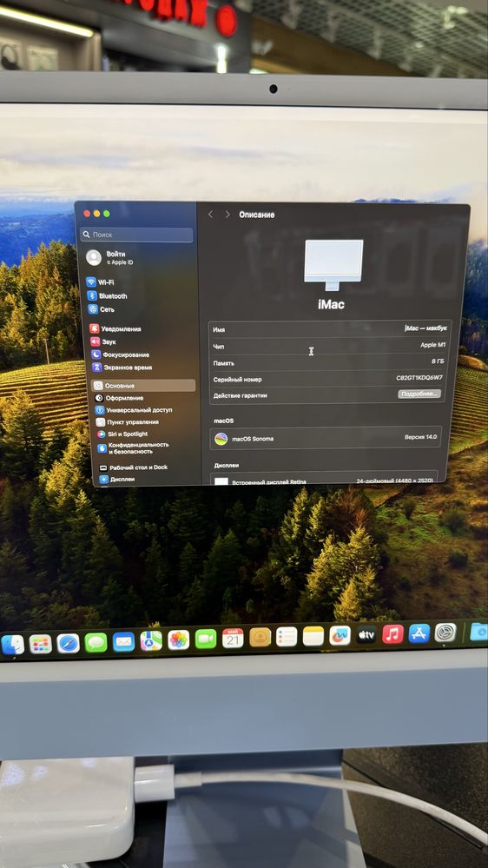Open Дисплеи settings in sidebar
Screen dimensions: 488x868
[x=117, y=480]
